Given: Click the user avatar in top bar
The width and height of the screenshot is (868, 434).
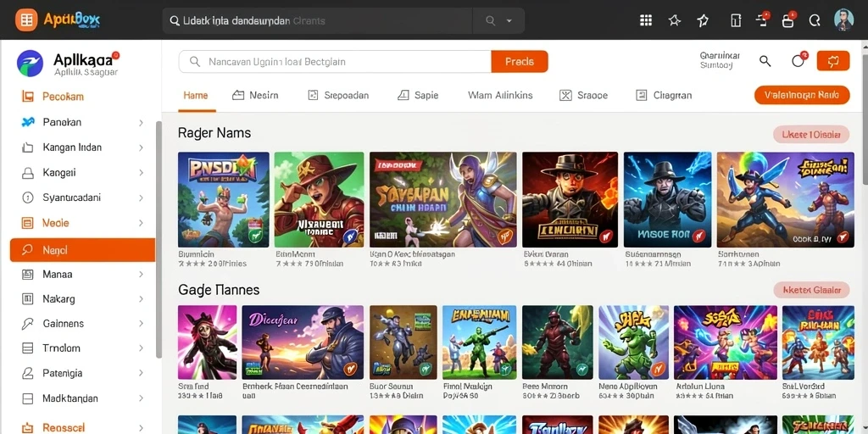Looking at the screenshot, I should 843,20.
